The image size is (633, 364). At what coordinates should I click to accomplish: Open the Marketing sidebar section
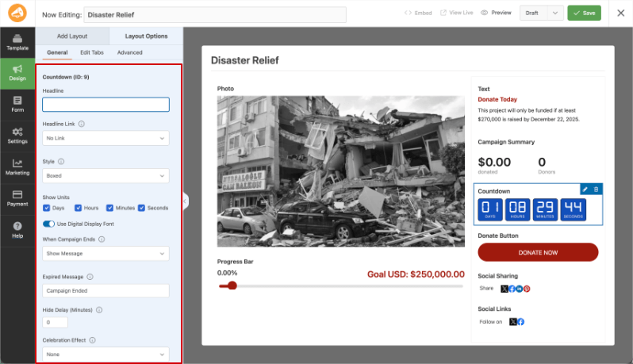[x=17, y=167]
